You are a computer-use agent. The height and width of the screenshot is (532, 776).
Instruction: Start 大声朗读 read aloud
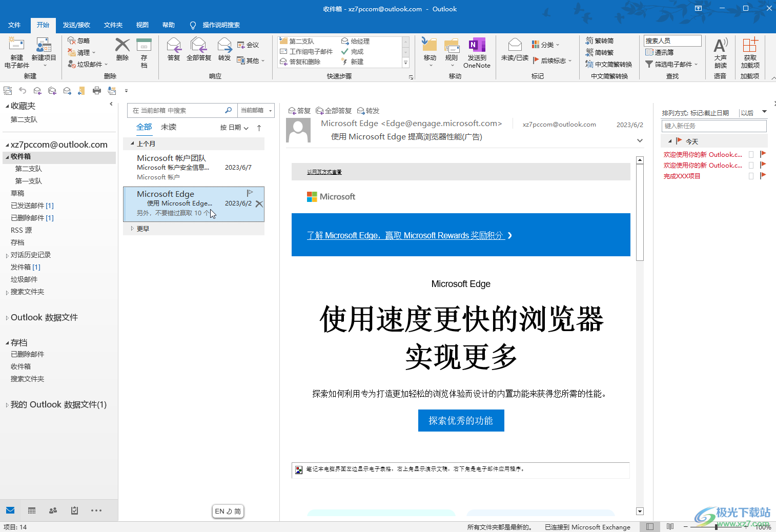[720, 53]
